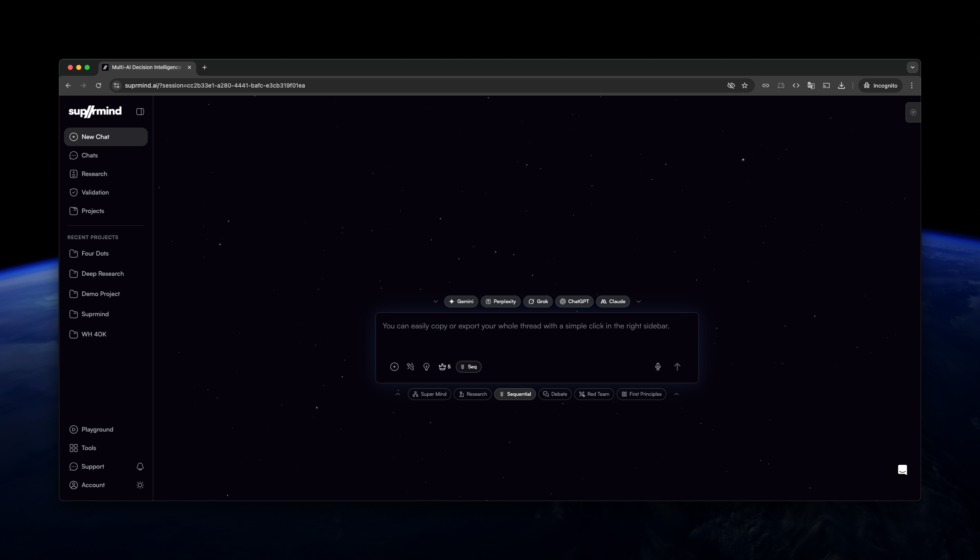Open the Suprmind project folder
Viewport: 980px width, 560px height.
click(106, 314)
